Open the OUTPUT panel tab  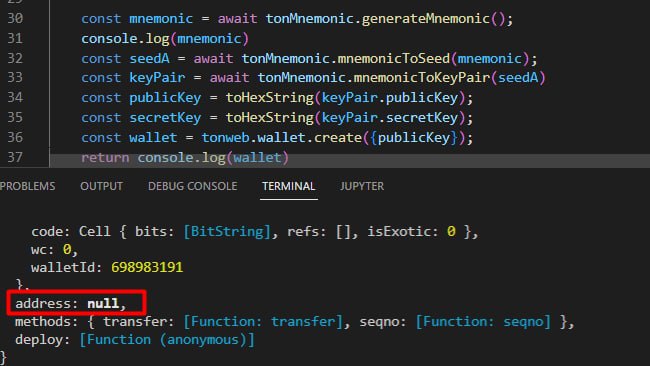tap(102, 186)
